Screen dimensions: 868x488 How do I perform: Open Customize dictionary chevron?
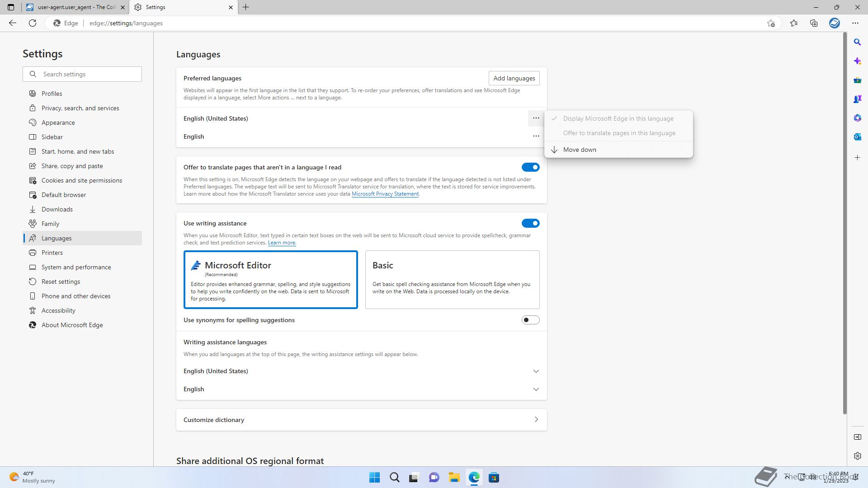tap(536, 419)
